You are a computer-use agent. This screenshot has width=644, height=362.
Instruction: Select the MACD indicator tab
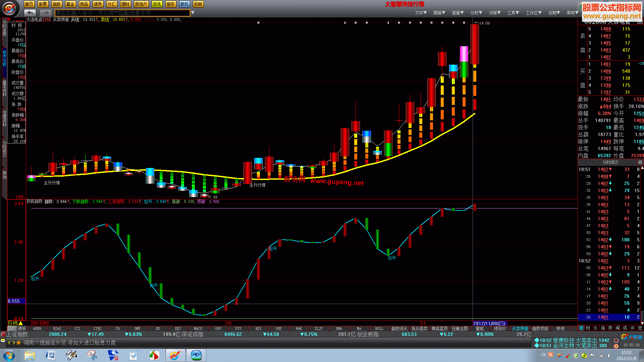click(198, 328)
